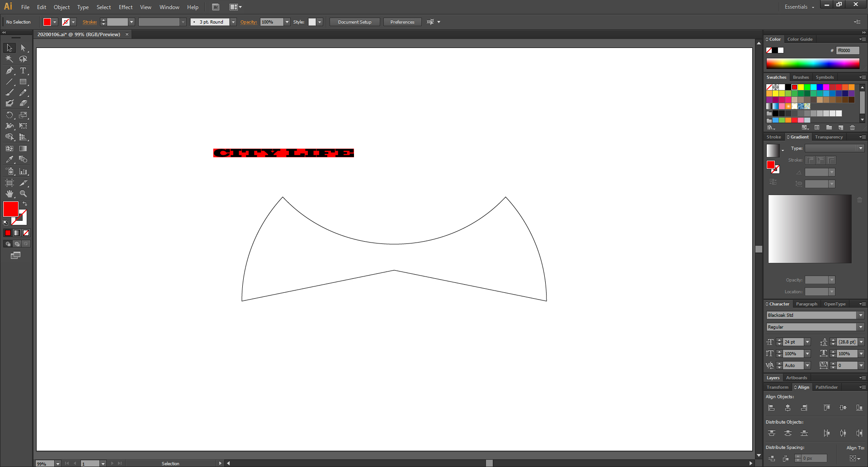Screen dimensions: 868x467
Task: Activate the Scale tool
Action: coord(23,115)
